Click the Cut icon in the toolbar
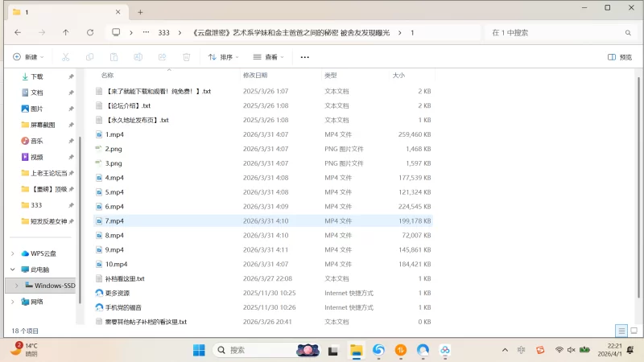Screen dimensions: 644x362 click(66, 57)
